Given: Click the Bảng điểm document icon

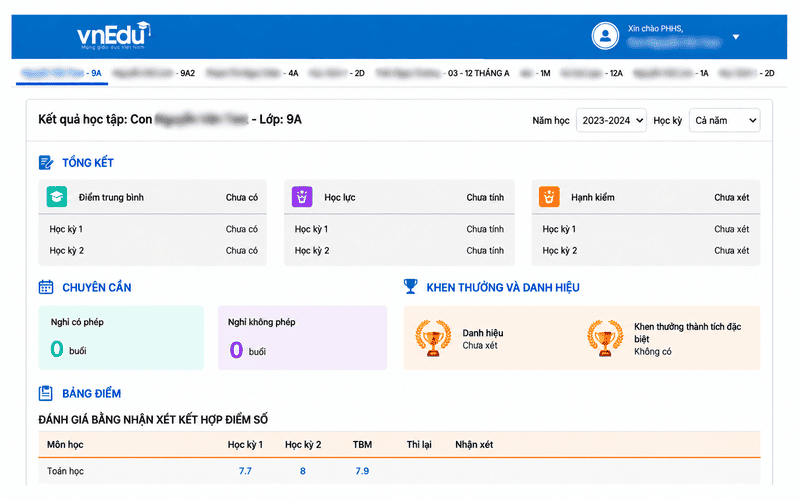Looking at the screenshot, I should [45, 393].
